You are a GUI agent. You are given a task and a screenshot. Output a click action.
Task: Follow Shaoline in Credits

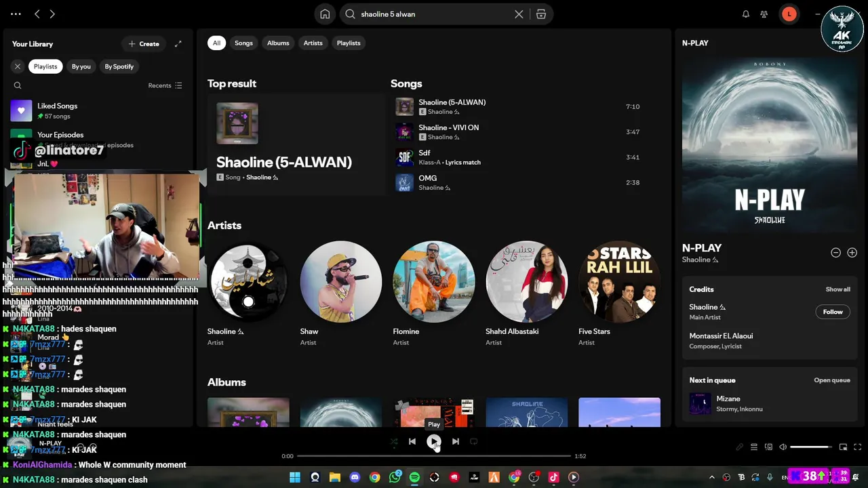point(833,312)
